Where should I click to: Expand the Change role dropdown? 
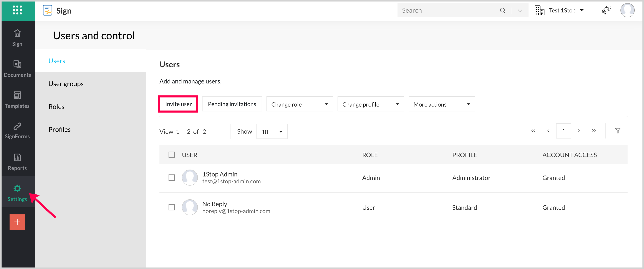point(299,104)
